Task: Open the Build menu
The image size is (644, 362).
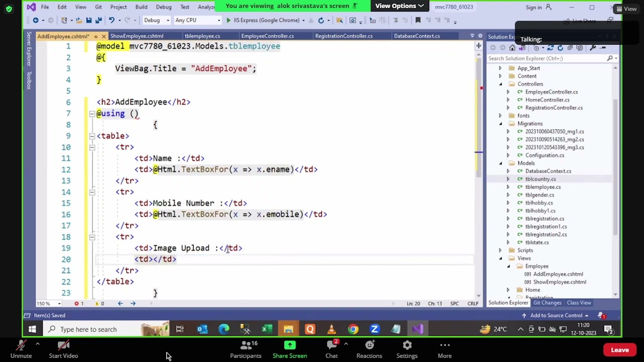Action: [141, 7]
